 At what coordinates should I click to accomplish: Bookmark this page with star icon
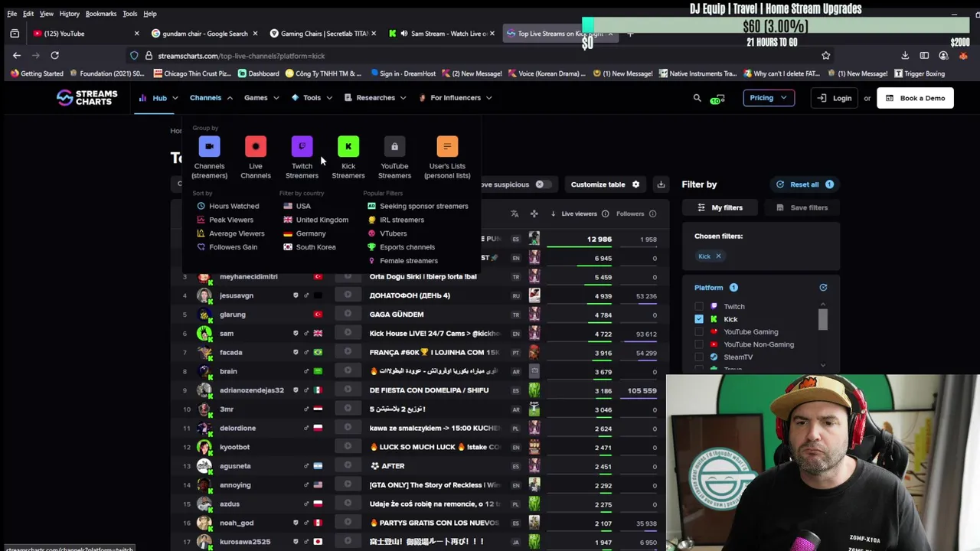[825, 55]
